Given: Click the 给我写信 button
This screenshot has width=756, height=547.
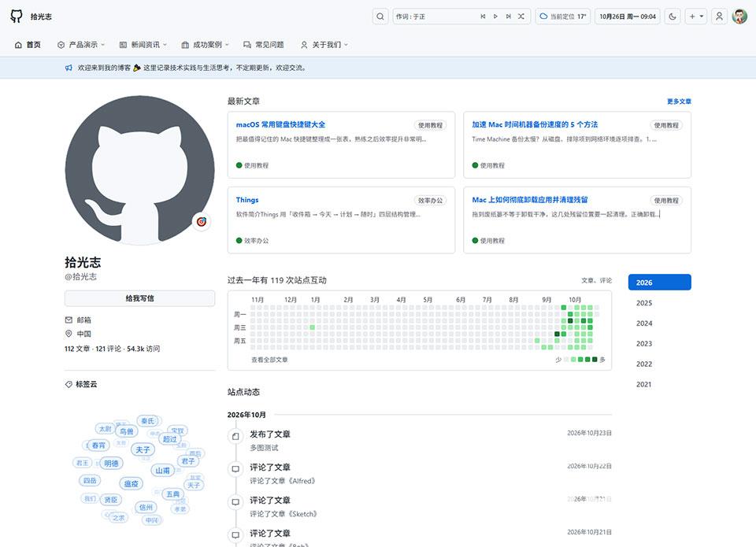Looking at the screenshot, I should point(140,298).
